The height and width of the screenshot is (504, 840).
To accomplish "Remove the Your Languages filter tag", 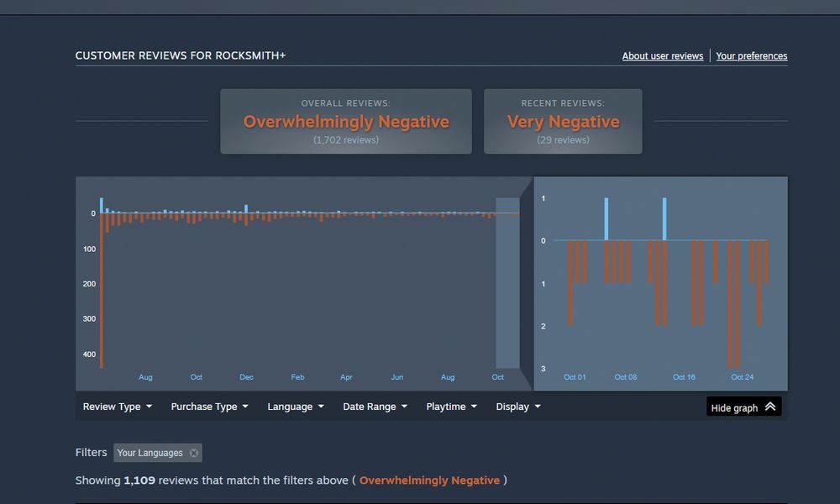I will coord(194,453).
